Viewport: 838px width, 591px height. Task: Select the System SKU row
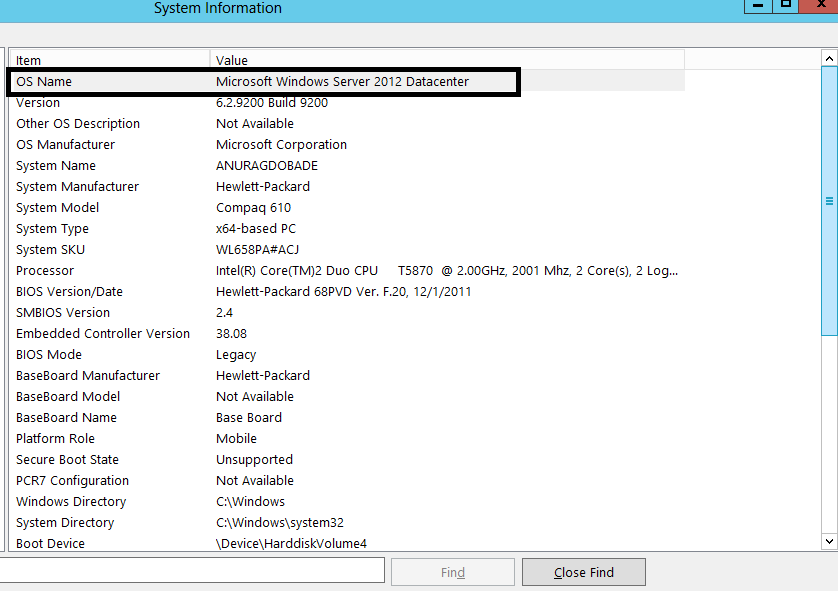[x=347, y=250]
